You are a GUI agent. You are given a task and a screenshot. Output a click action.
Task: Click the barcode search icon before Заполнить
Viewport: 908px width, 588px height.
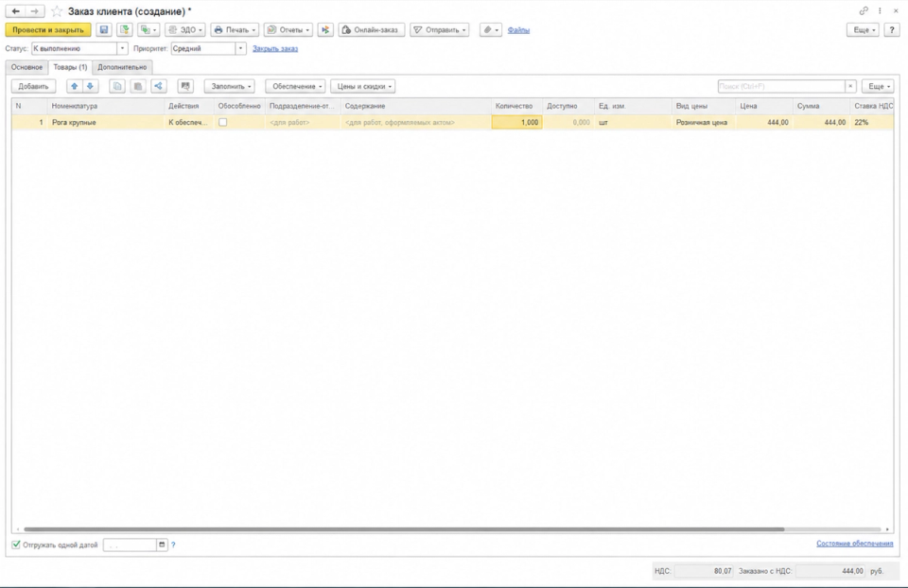[x=185, y=86]
